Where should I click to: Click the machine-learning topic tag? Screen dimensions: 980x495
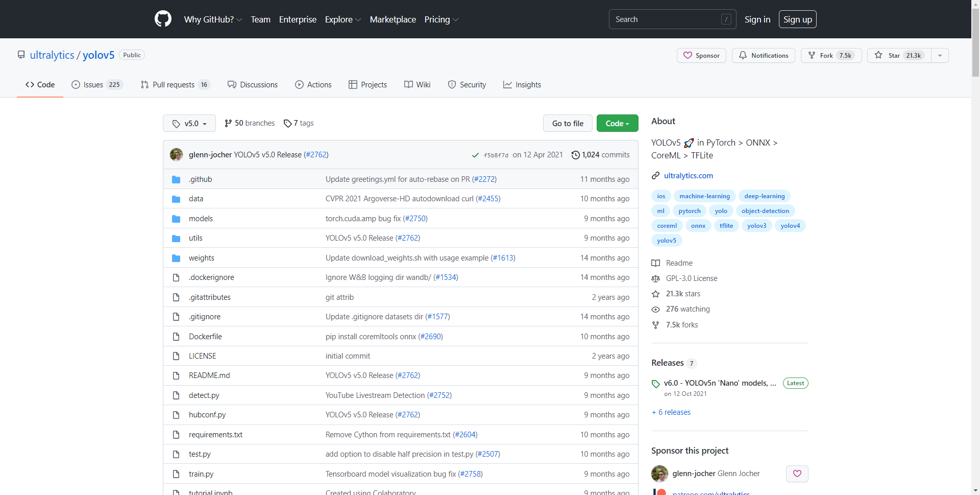704,196
